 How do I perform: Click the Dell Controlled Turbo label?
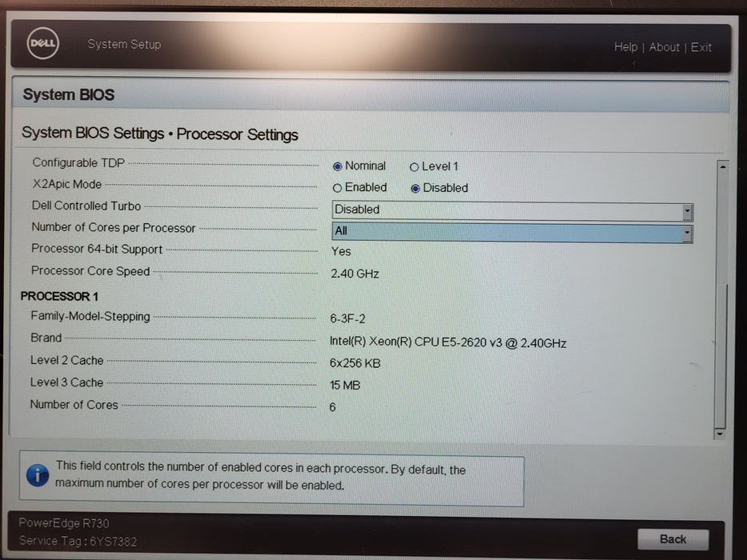click(86, 206)
